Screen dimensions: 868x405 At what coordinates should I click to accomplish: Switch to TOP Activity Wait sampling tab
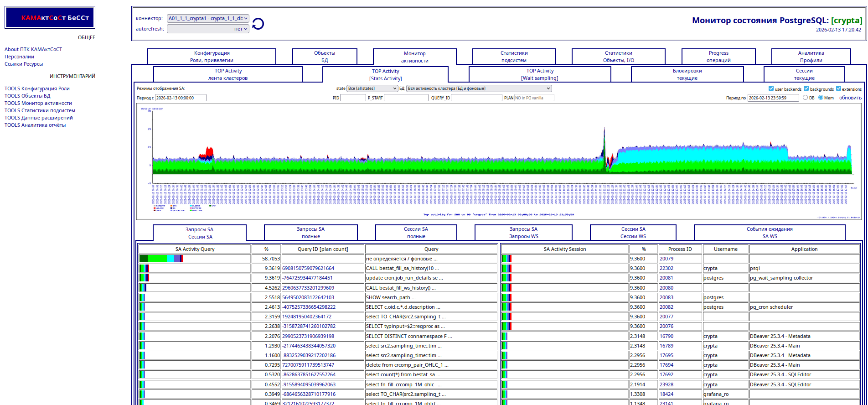pos(540,74)
